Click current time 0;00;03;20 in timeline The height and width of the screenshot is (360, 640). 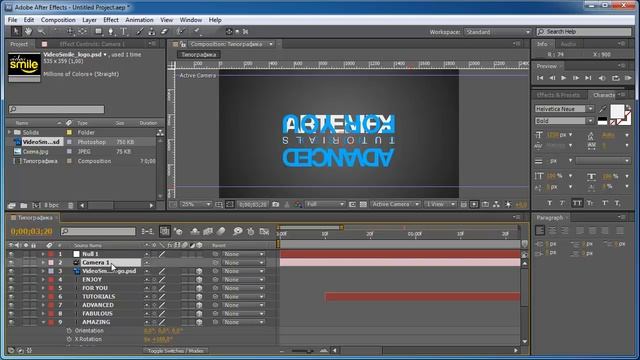click(31, 231)
